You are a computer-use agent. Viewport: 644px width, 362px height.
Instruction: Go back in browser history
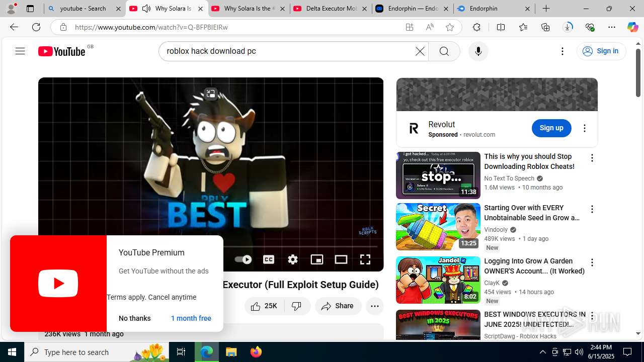click(x=14, y=27)
